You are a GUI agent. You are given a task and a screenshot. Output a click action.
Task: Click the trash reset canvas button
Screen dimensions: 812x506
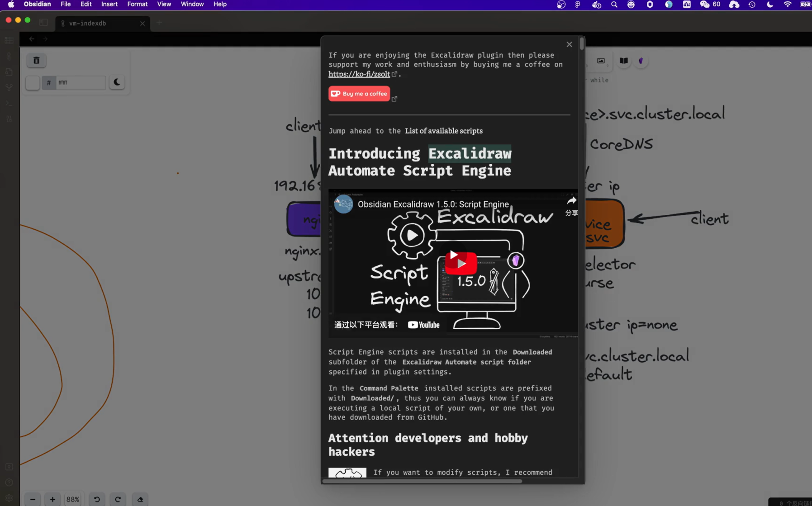(x=37, y=60)
